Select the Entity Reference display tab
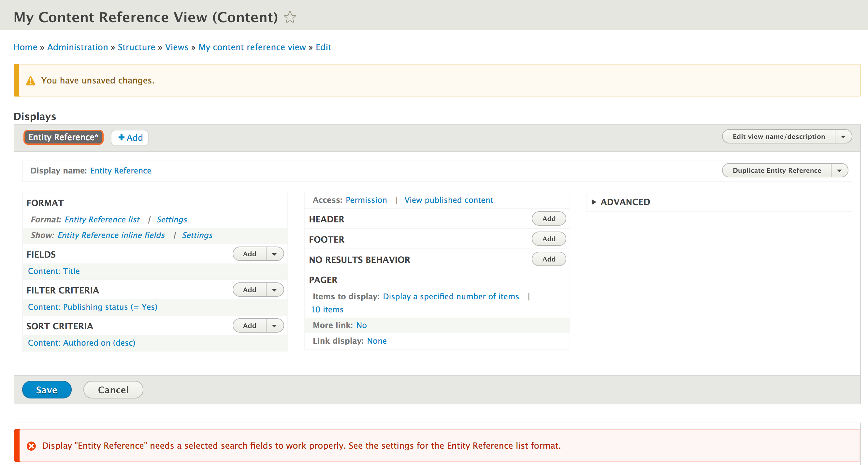Screen dimensions: 868x465 (x=63, y=137)
